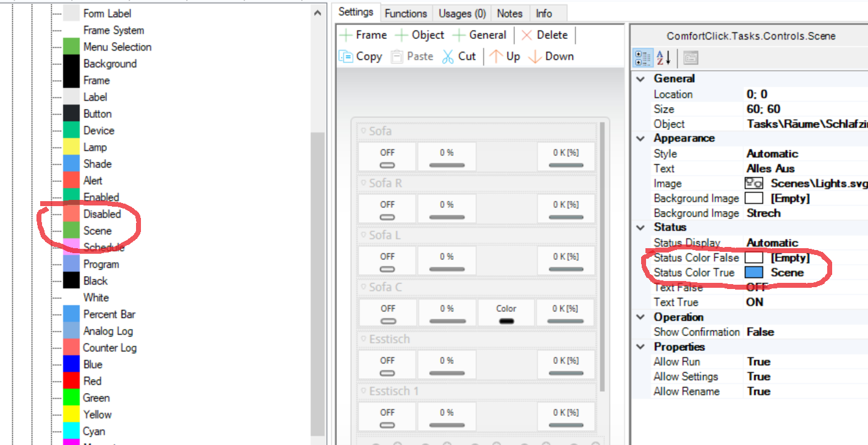
Task: Move item Up with arrow icon
Action: click(x=496, y=56)
